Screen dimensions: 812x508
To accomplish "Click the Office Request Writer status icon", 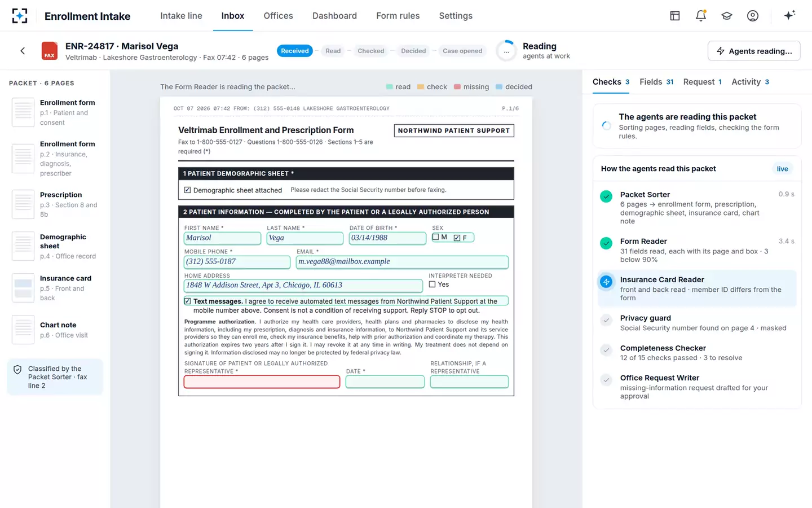I will pyautogui.click(x=606, y=380).
